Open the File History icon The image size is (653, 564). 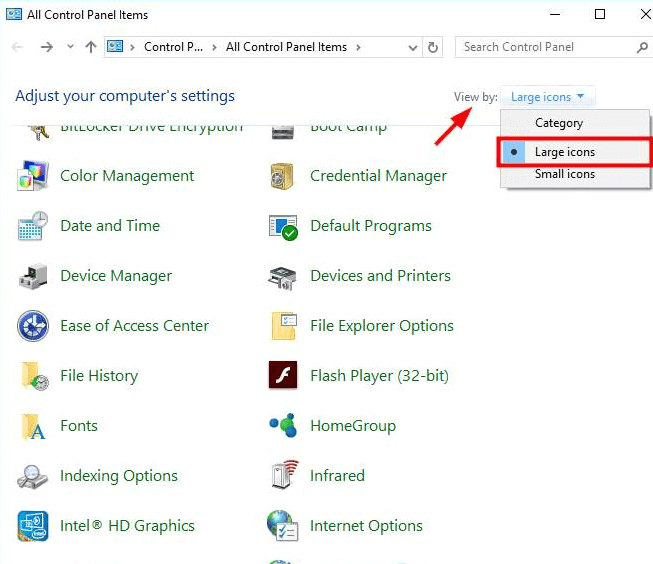click(x=35, y=376)
